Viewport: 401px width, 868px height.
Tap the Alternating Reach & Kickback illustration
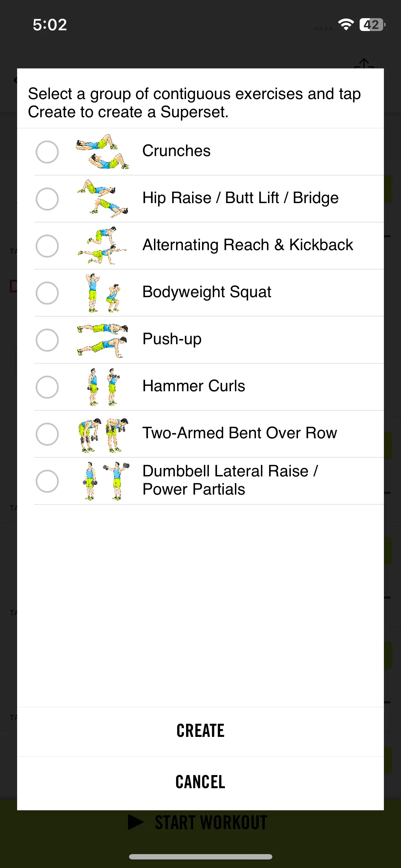pyautogui.click(x=102, y=246)
